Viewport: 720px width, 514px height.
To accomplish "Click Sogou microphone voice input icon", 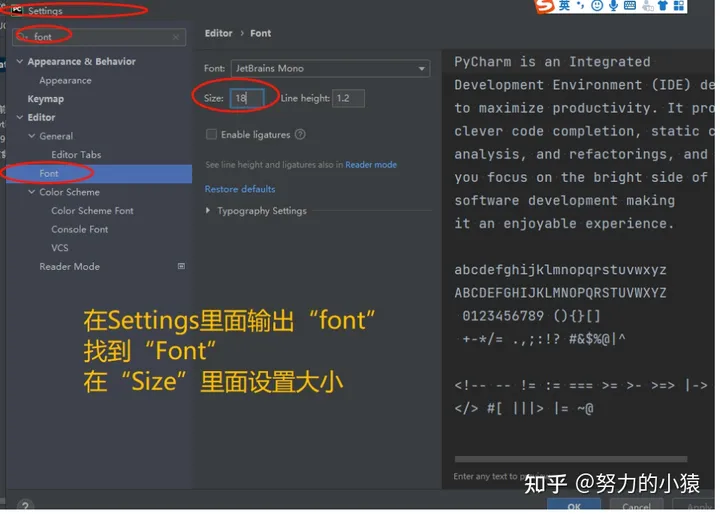I will pos(614,6).
